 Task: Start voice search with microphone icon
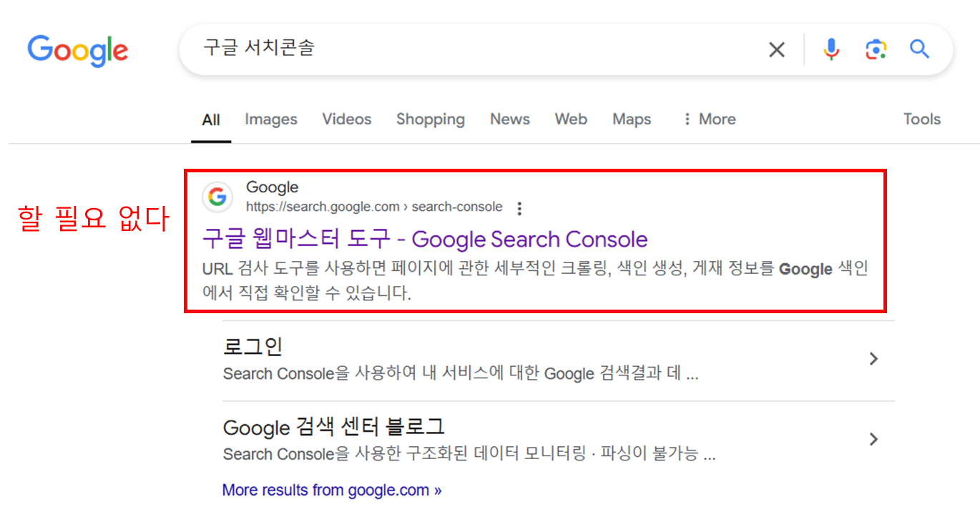831,49
